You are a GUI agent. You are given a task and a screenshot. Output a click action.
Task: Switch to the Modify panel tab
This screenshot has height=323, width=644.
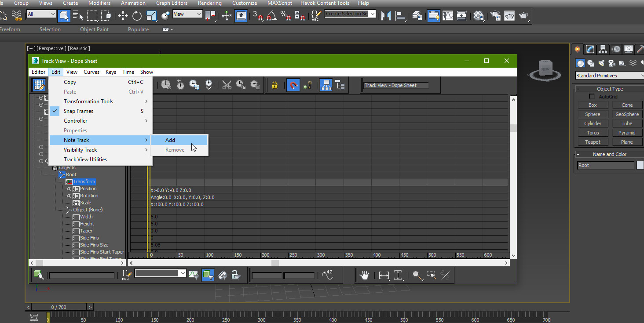(x=589, y=49)
